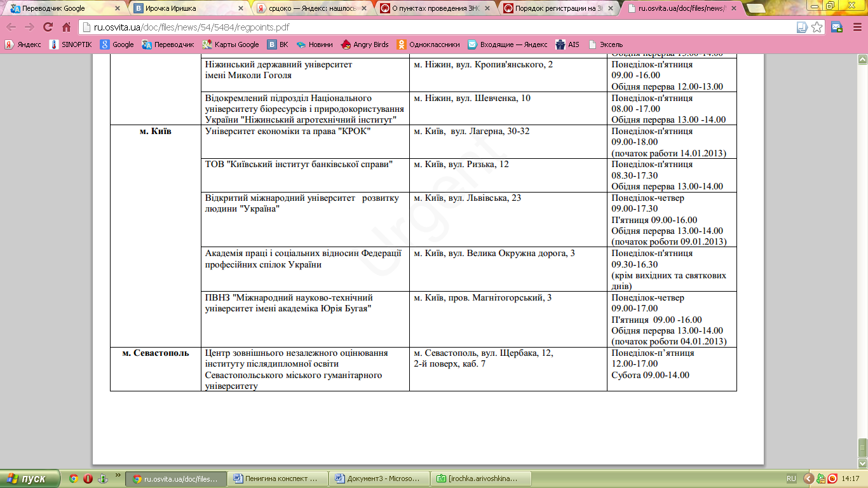Click the RU language indicator

pos(791,478)
